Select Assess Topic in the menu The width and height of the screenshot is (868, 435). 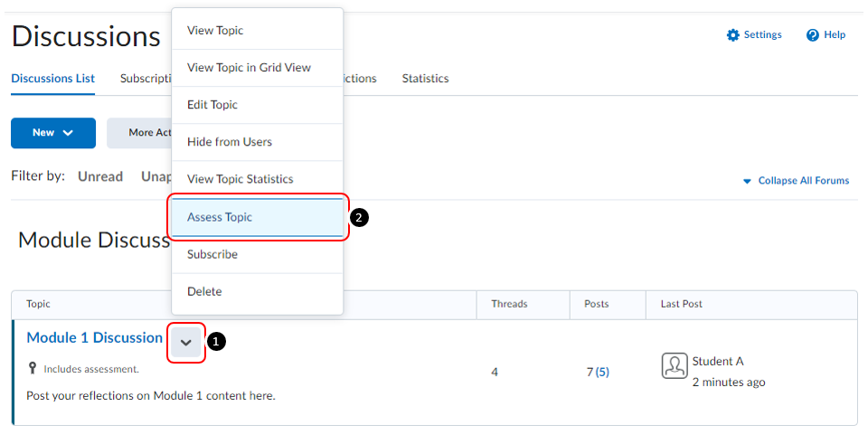[x=220, y=217]
